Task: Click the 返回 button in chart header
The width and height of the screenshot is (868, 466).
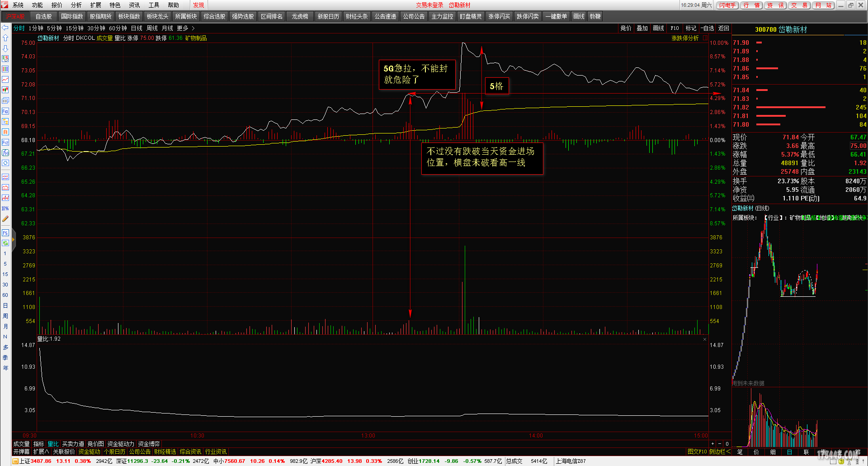Action: click(x=724, y=28)
